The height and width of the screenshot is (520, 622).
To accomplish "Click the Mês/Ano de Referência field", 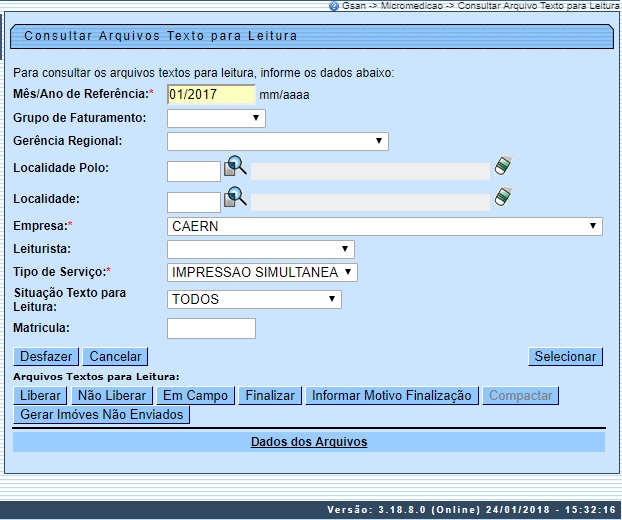I will [211, 95].
